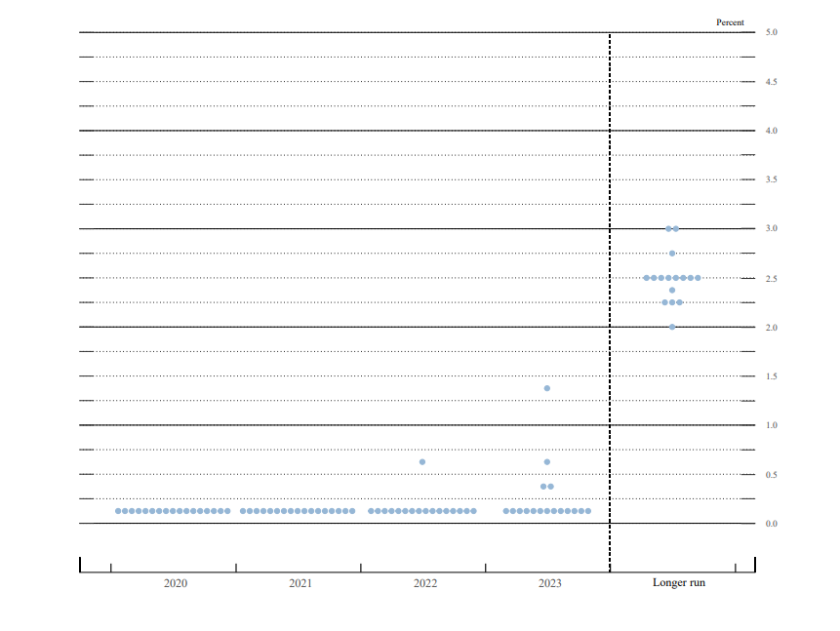This screenshot has height=631, width=840.
Task: Click the 4.0 y-axis value
Action: point(771,131)
